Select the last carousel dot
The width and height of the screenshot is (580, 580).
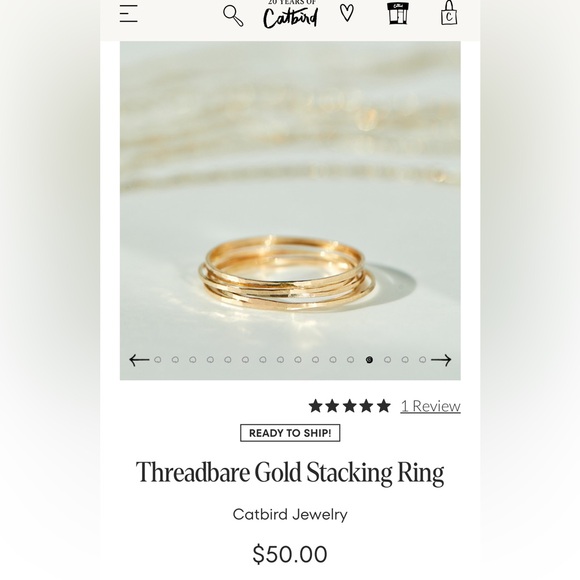tap(422, 360)
